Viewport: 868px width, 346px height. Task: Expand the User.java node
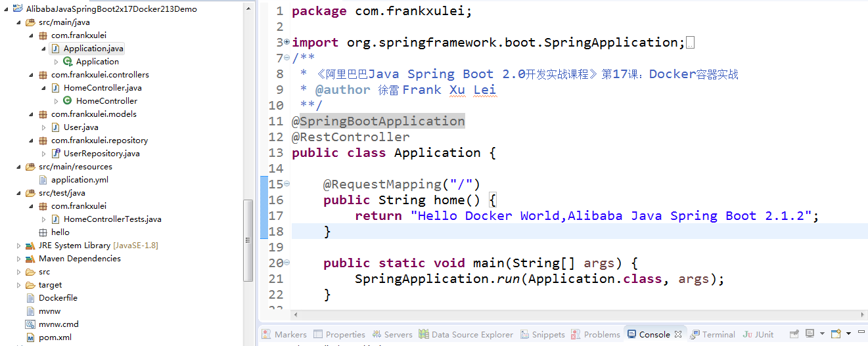[x=44, y=127]
